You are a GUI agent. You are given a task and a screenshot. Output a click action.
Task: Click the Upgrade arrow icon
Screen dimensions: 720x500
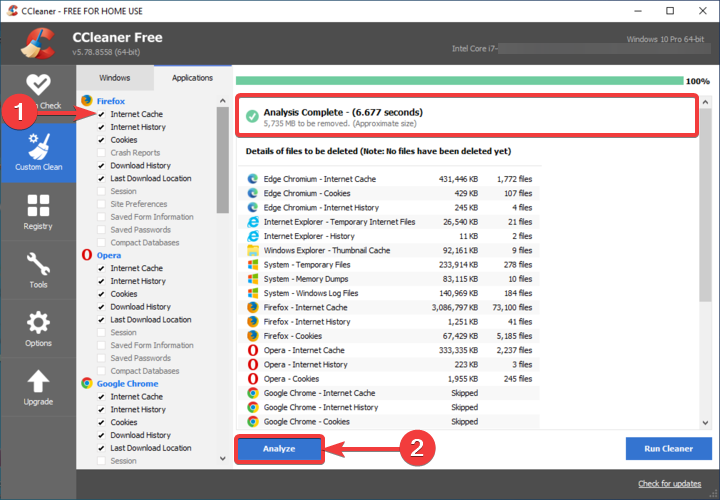[x=38, y=382]
